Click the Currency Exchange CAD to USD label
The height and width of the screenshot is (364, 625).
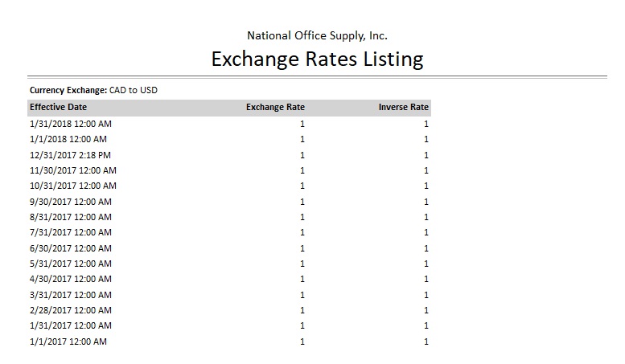[93, 90]
